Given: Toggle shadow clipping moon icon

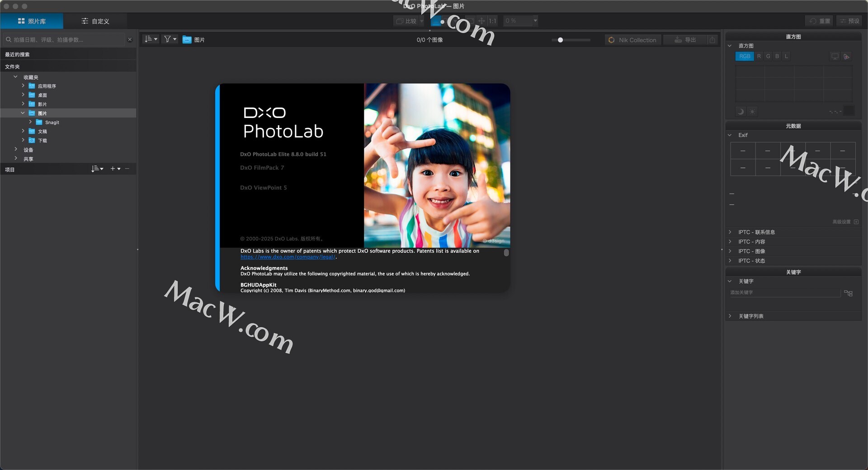Looking at the screenshot, I should (x=741, y=111).
